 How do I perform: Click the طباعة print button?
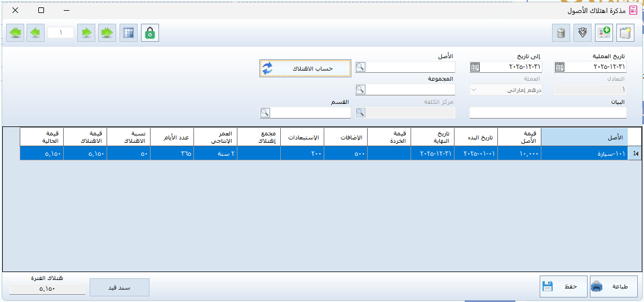point(614,287)
